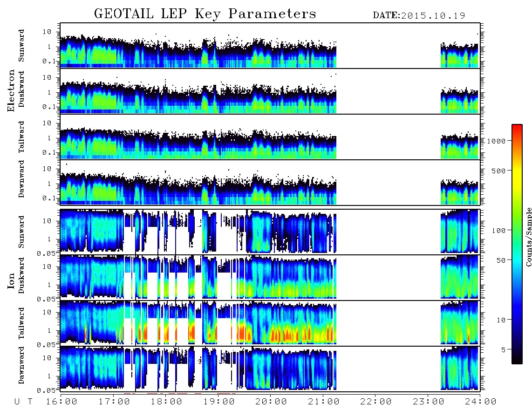Screen dimensions: 532x410
Task: Click the Electron Dawnward panel label
Action: 21,179
